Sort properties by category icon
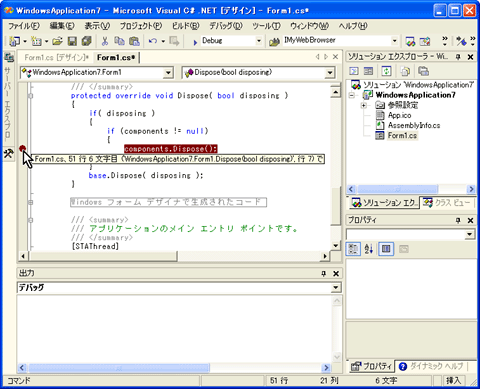This screenshot has height=389, width=480. [353, 249]
